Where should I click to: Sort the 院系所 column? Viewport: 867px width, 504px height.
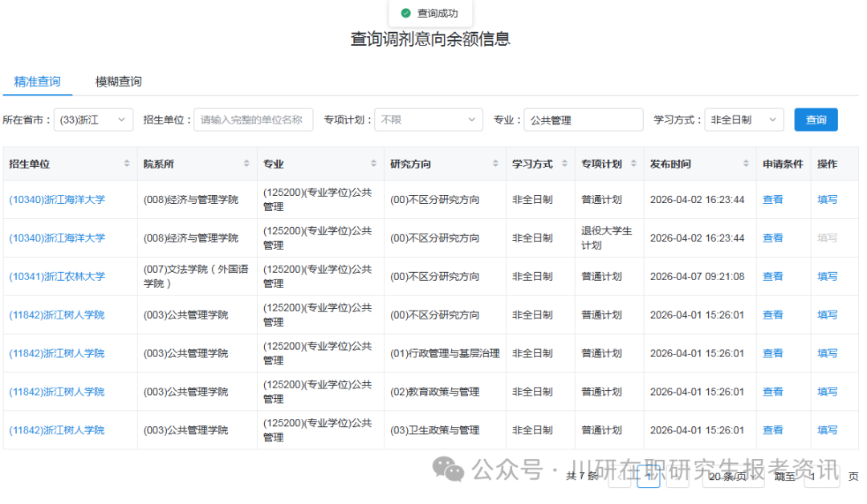click(x=246, y=163)
